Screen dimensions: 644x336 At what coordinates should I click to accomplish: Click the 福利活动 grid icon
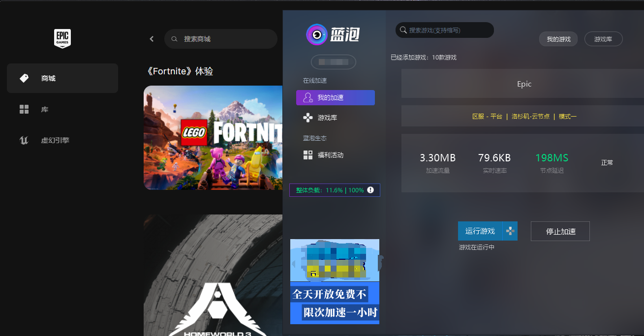click(x=308, y=155)
